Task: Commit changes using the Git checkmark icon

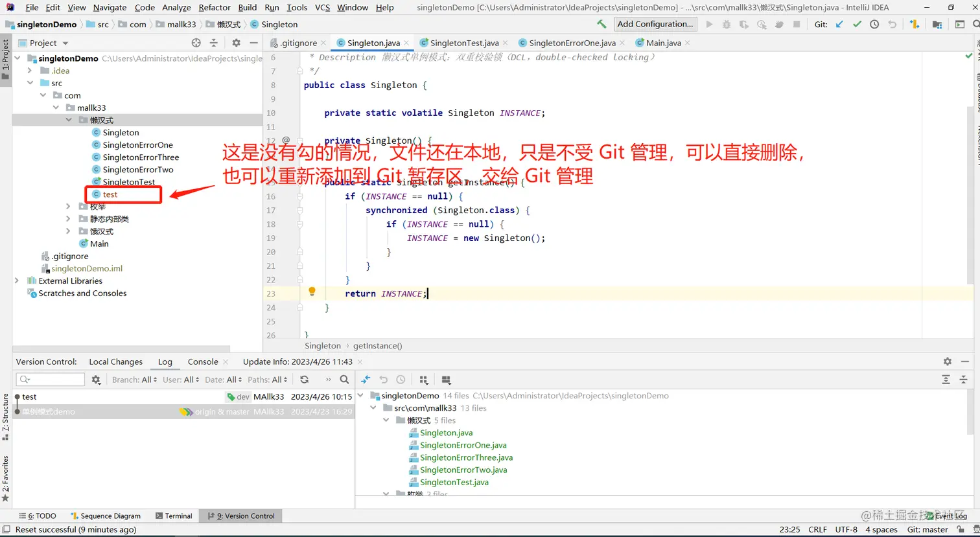Action: pos(857,25)
